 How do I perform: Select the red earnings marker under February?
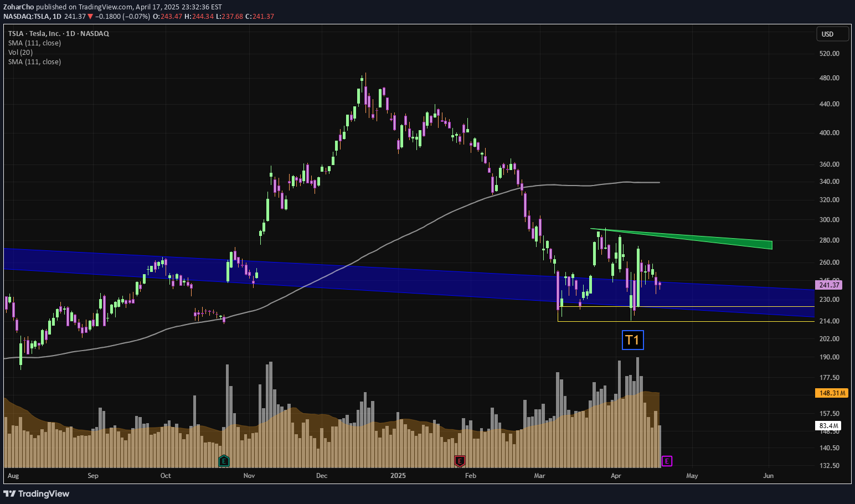(459, 461)
